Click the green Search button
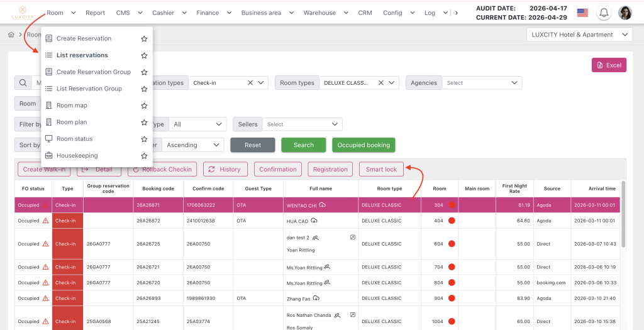The width and height of the screenshot is (644, 330). click(303, 145)
